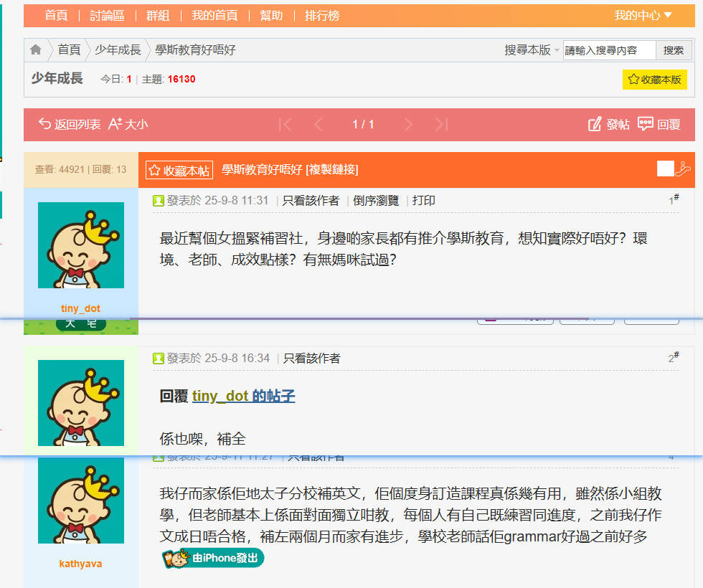Image resolution: width=703 pixels, height=588 pixels.
Task: Click the 少年成長 breadcrumb link
Action: point(118,49)
